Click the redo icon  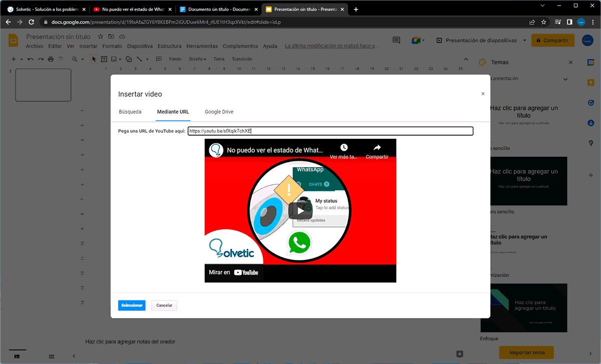coord(41,59)
